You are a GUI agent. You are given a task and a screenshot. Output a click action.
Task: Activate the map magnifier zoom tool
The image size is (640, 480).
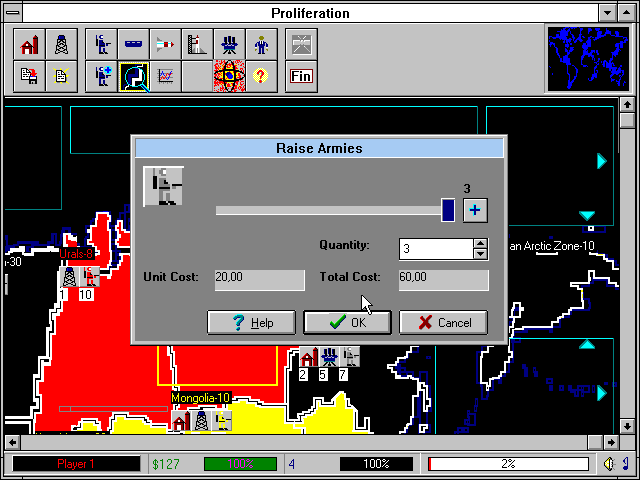133,76
